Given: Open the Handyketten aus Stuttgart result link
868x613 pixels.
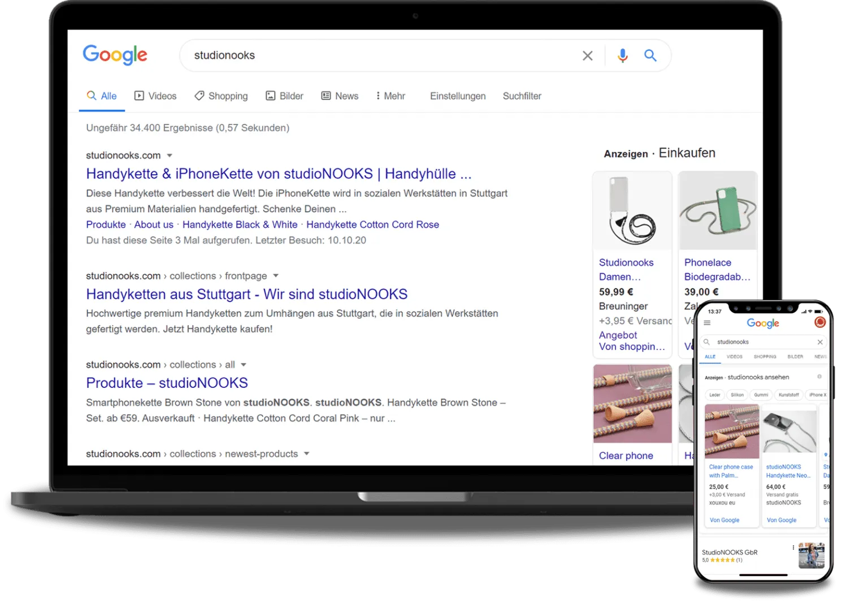Looking at the screenshot, I should 247,294.
